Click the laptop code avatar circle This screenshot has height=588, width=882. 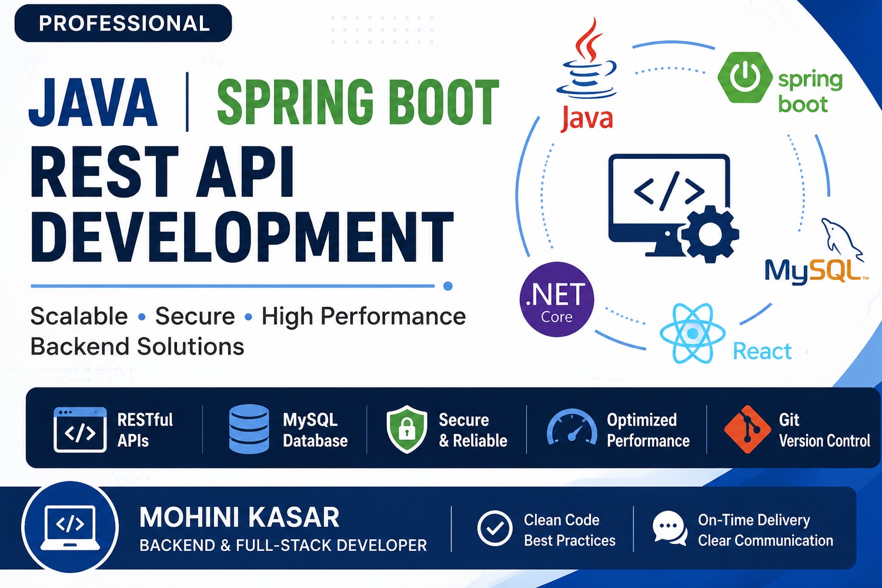tap(70, 527)
